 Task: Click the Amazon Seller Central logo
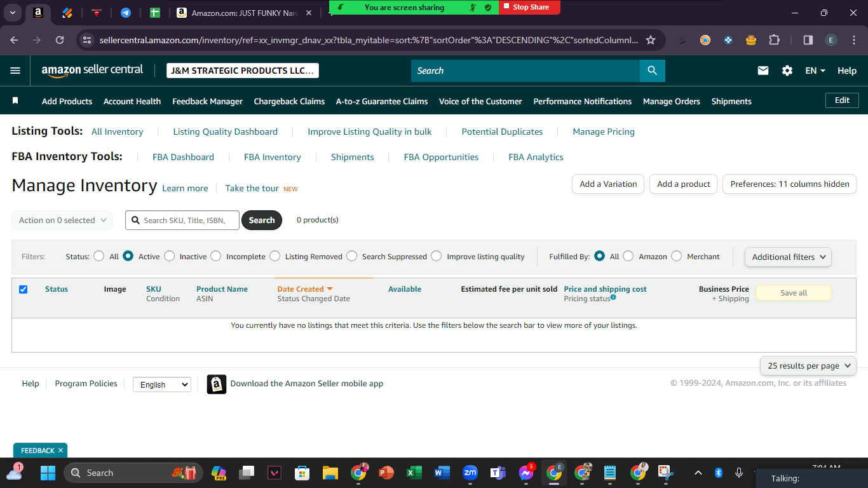tap(93, 71)
